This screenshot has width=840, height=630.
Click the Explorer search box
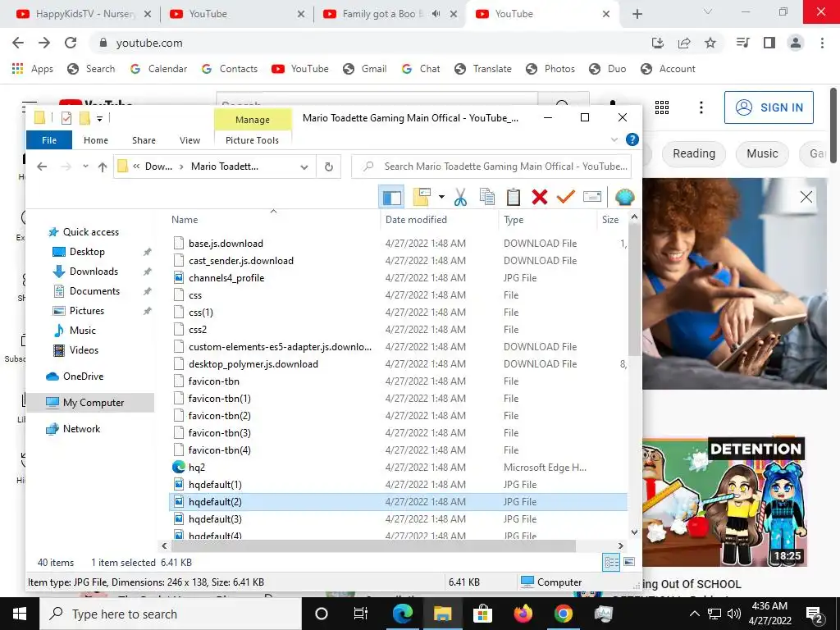[x=491, y=167]
